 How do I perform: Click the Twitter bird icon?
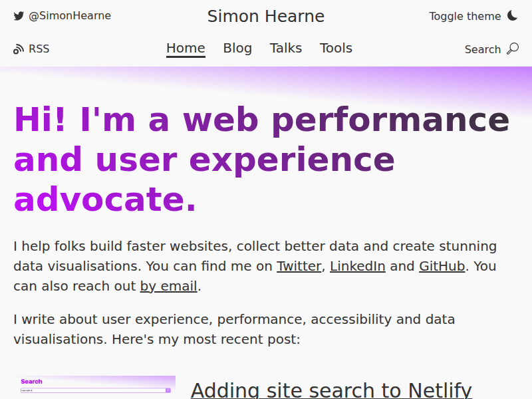[x=19, y=16]
